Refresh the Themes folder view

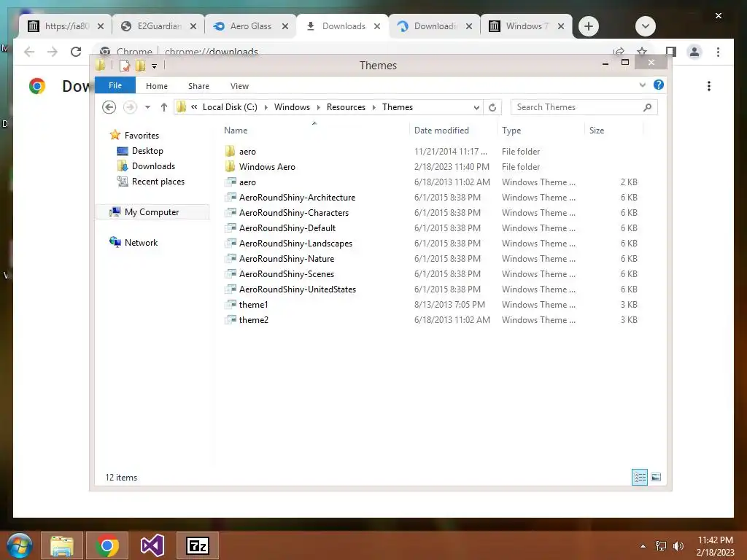click(492, 107)
